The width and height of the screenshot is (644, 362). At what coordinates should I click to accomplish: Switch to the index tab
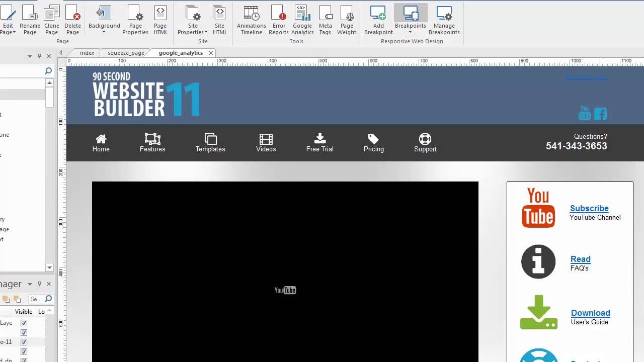87,53
